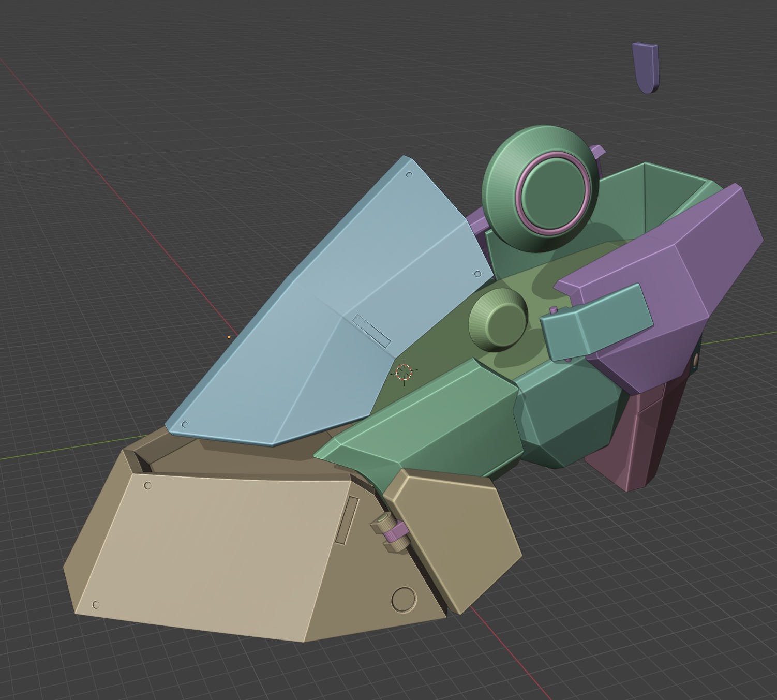777x700 pixels.
Task: Click the rectangular slot on the tan box
Action: coord(347,520)
